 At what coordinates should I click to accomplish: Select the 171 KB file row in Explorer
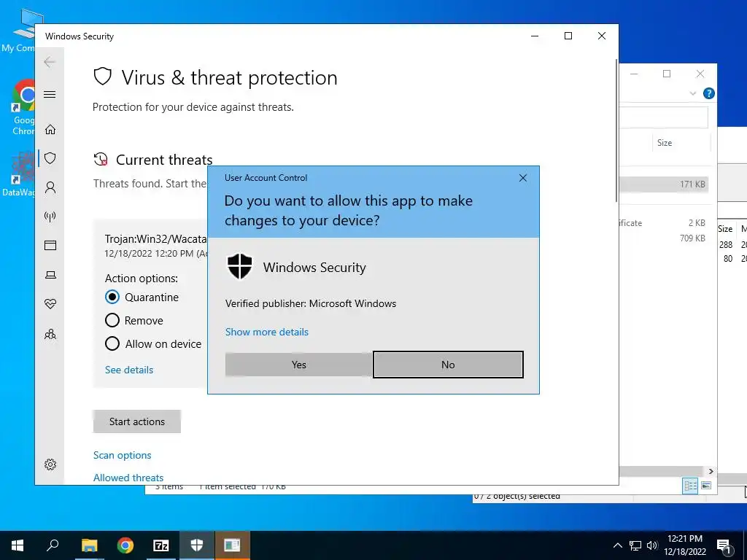664,184
